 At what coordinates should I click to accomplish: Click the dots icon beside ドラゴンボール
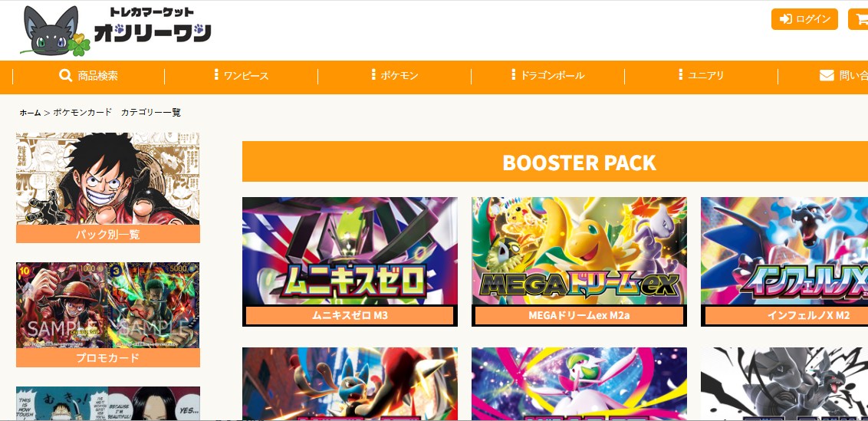(514, 74)
